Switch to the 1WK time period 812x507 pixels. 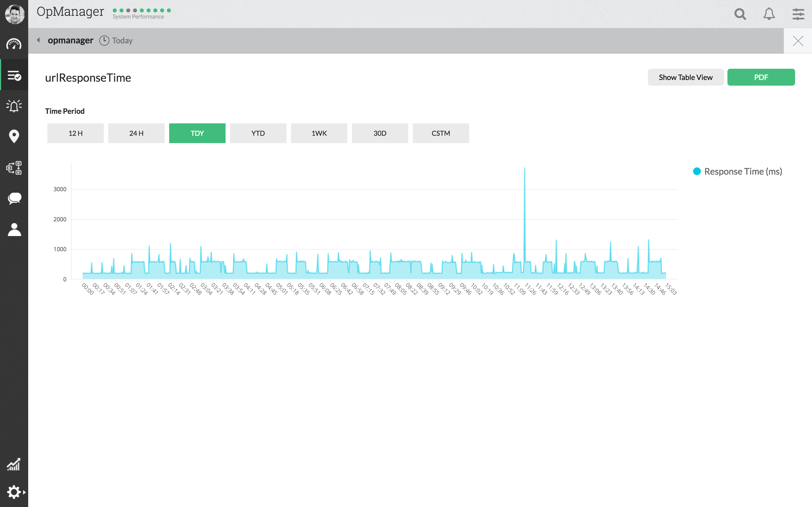coord(319,133)
